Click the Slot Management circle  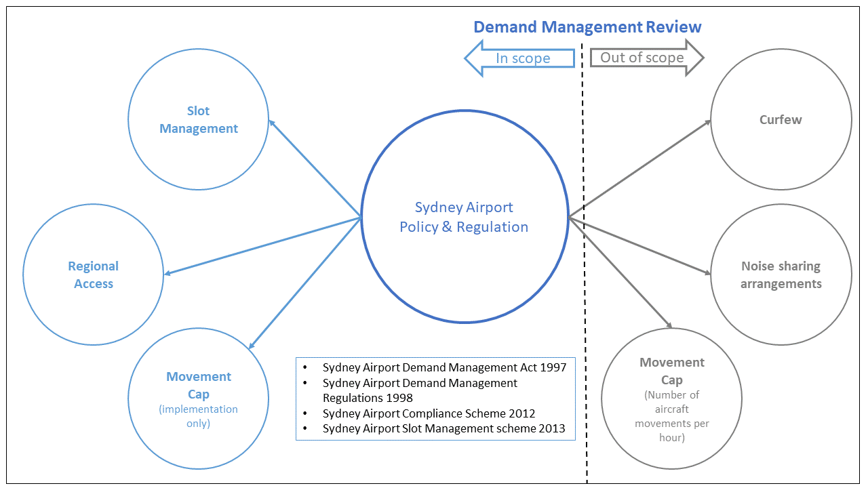(199, 119)
